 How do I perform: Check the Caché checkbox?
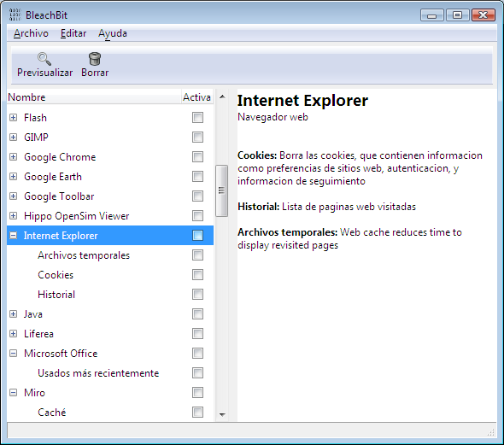click(x=197, y=413)
